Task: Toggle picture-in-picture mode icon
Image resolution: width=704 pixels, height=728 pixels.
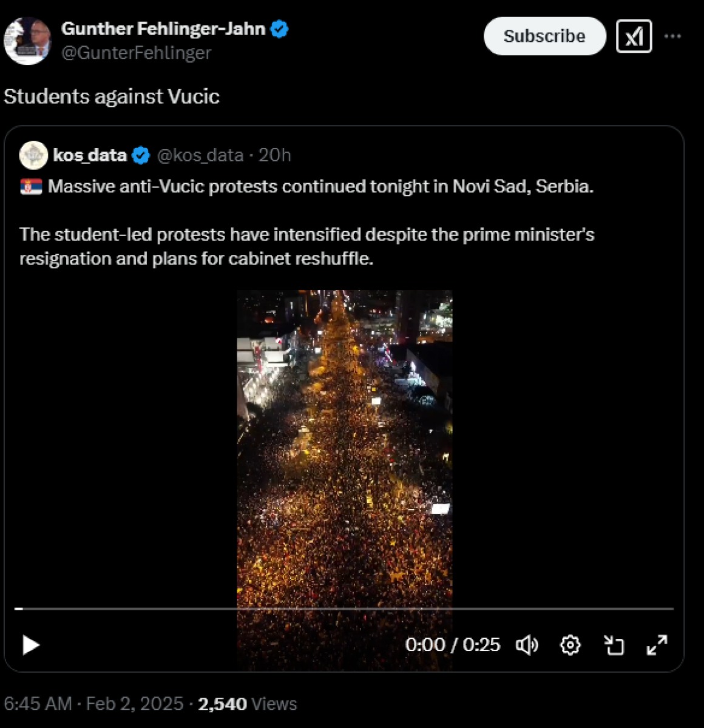Action: 614,645
